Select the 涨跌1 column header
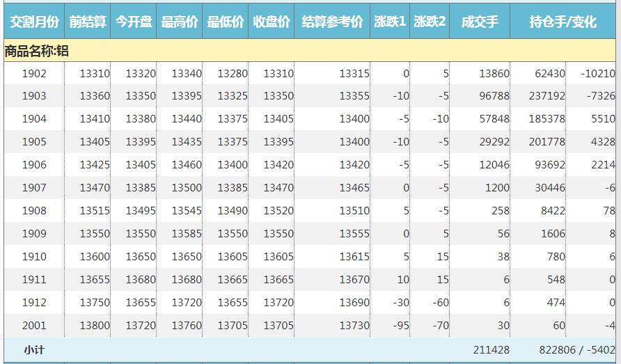Viewport: 621px width, 364px height. click(390, 22)
